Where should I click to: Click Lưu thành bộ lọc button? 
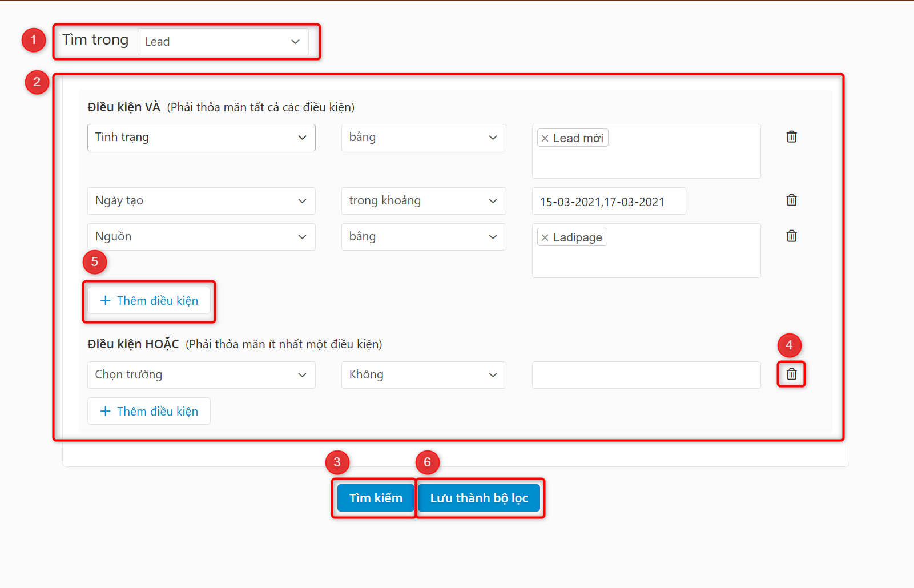point(479,498)
